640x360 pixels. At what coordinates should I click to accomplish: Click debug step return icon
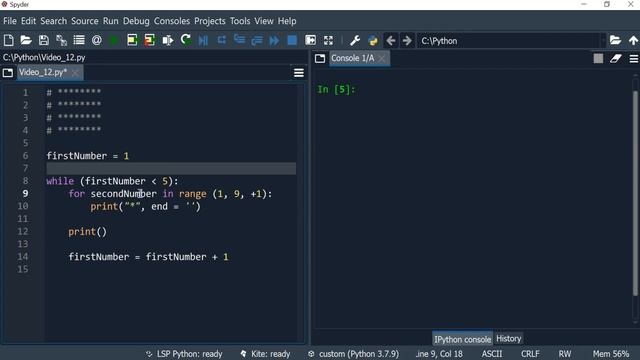257,40
